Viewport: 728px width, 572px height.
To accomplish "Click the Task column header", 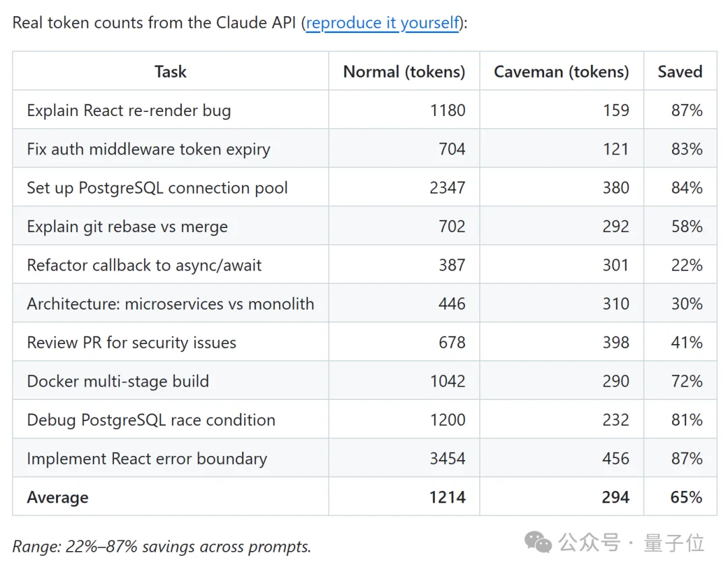I will pos(170,71).
